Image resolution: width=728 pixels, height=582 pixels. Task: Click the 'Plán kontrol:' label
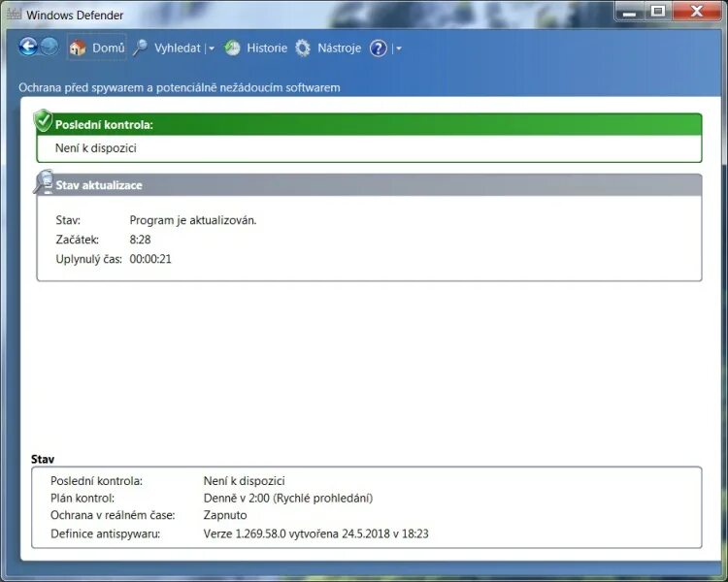click(83, 498)
